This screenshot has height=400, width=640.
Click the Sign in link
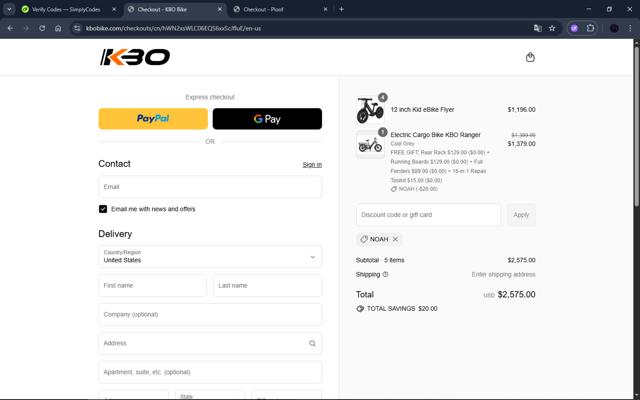(x=312, y=164)
